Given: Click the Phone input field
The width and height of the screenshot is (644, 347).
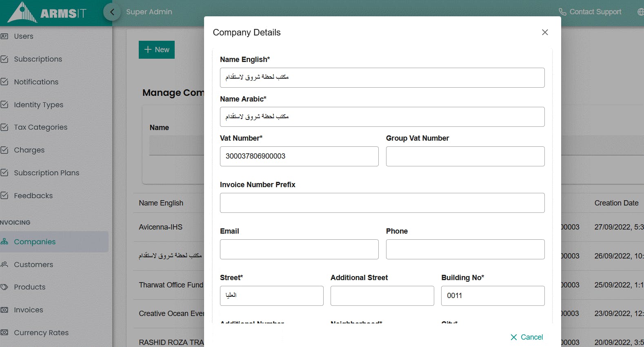Looking at the screenshot, I should [x=465, y=249].
